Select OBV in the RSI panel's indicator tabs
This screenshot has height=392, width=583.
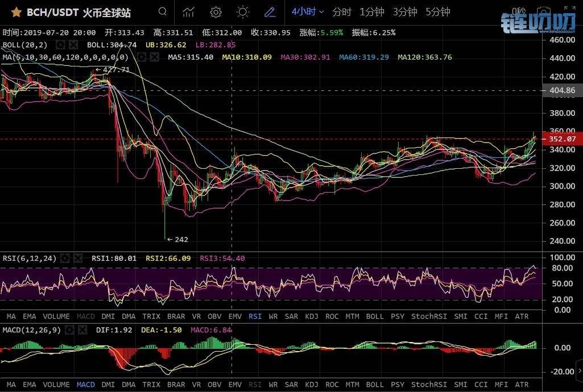[214, 316]
